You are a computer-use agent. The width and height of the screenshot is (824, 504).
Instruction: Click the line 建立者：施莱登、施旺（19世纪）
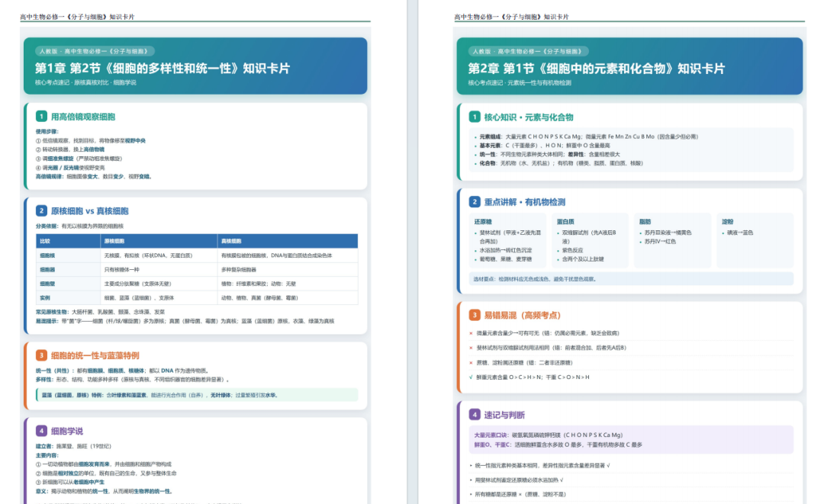pos(73,446)
